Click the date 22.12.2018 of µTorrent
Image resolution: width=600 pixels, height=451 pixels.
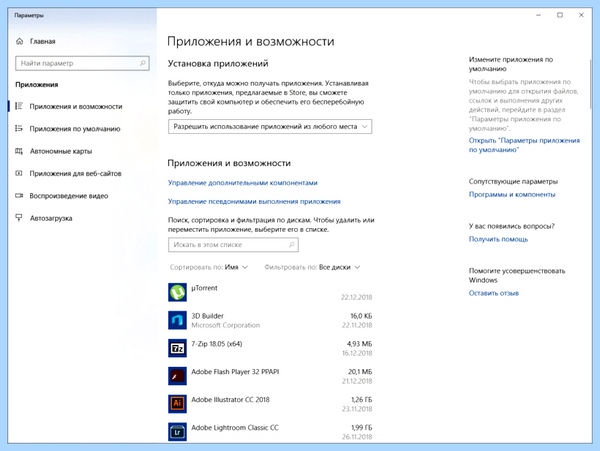tap(356, 297)
